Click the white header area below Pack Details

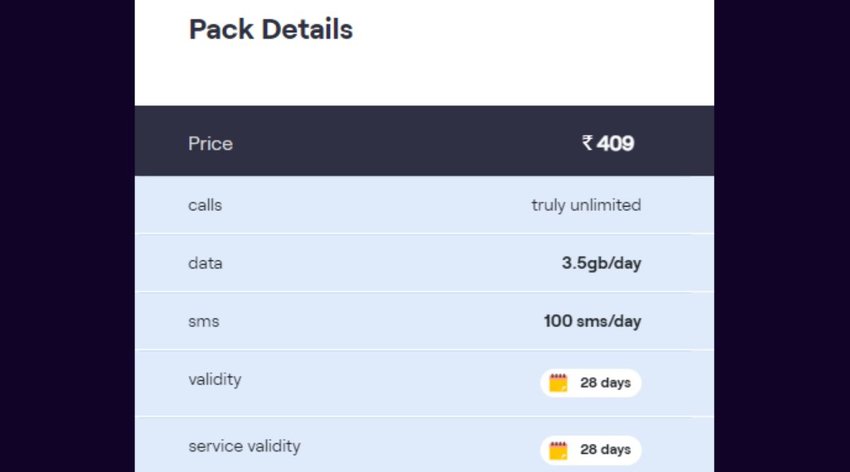tap(424, 76)
